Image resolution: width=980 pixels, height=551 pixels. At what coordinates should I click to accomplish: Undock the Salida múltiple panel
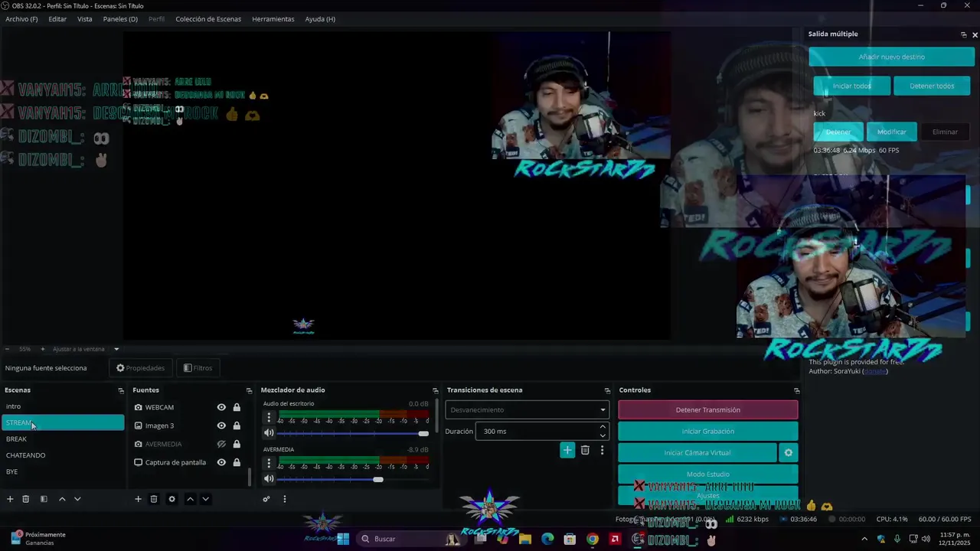tap(963, 34)
